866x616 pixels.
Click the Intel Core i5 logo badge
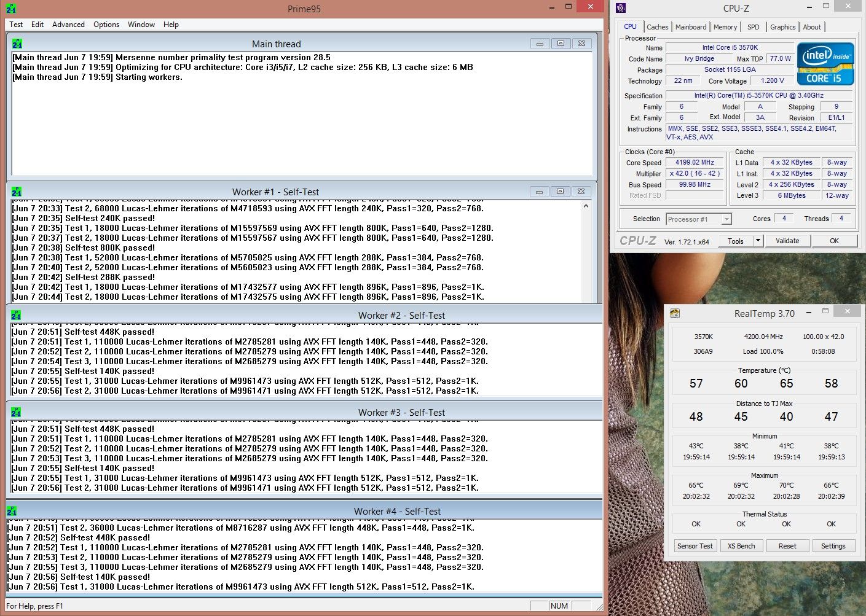point(825,63)
